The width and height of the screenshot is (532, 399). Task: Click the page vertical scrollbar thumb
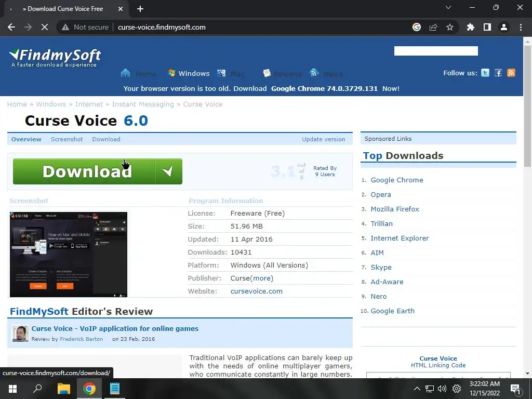click(527, 106)
